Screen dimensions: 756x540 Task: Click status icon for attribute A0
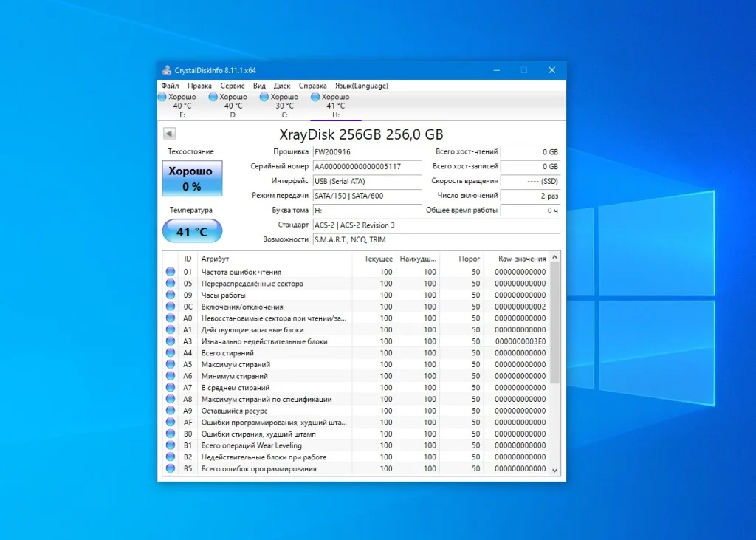pyautogui.click(x=171, y=318)
